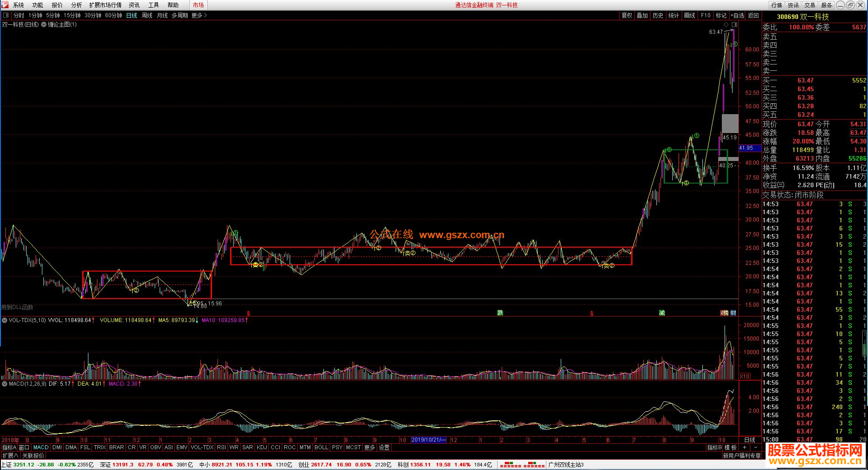Select the VOL-TDX indicator tab
The width and height of the screenshot is (868, 470).
202,447
